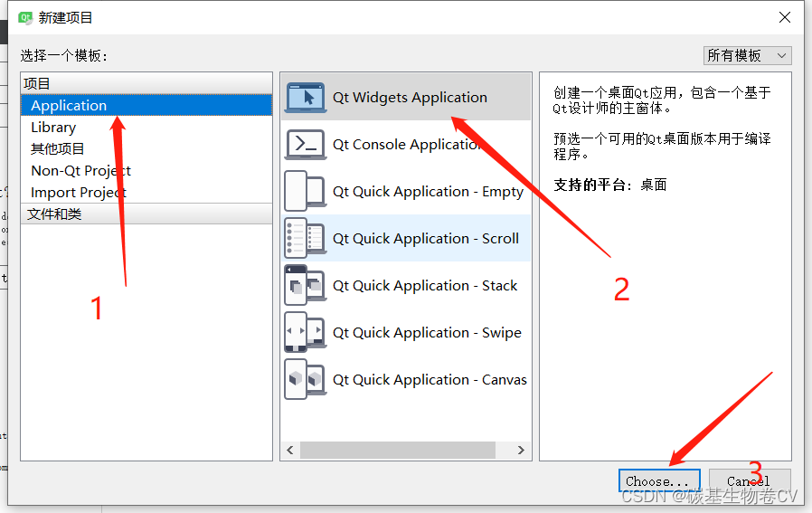This screenshot has height=513, width=812.
Task: Close the 新建项目 dialog
Action: (785, 17)
